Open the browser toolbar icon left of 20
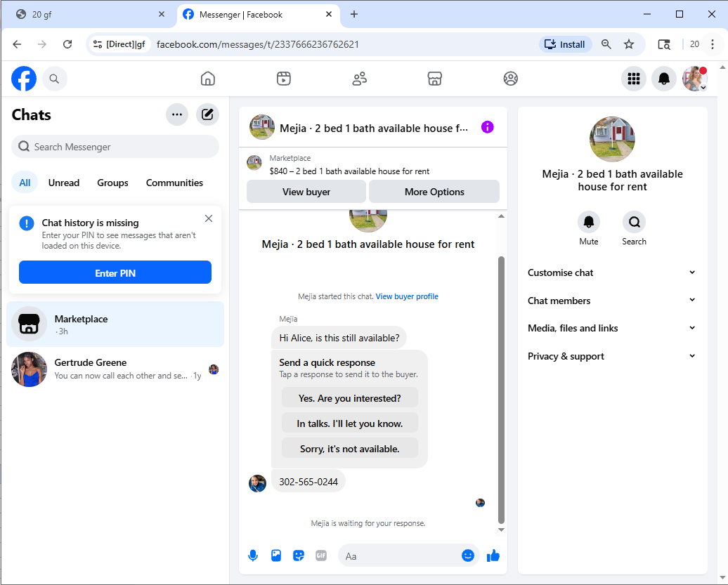The width and height of the screenshot is (728, 585). click(664, 44)
